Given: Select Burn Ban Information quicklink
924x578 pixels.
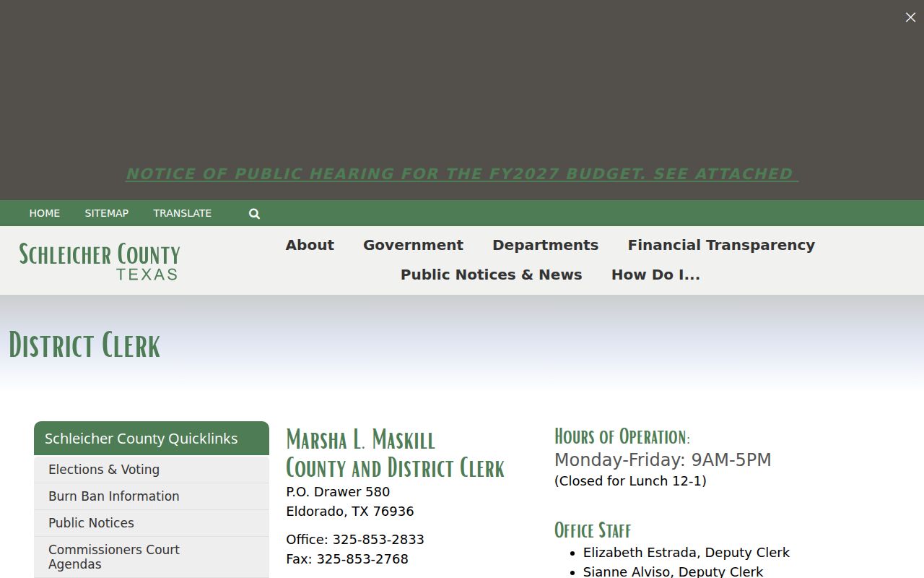Looking at the screenshot, I should click(152, 496).
